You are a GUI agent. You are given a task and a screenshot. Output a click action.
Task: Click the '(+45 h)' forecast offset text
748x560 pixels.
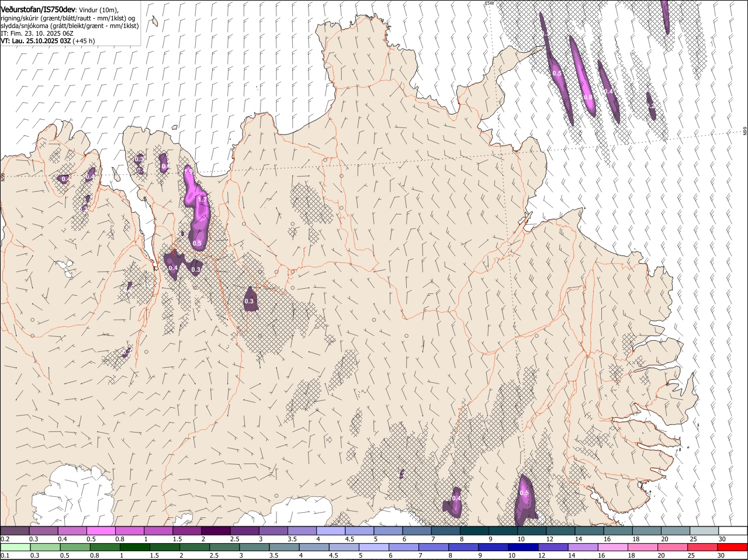84,41
